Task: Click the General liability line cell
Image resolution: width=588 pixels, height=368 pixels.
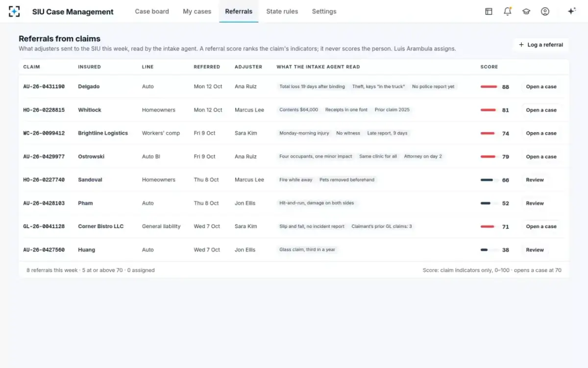Action: click(x=161, y=227)
